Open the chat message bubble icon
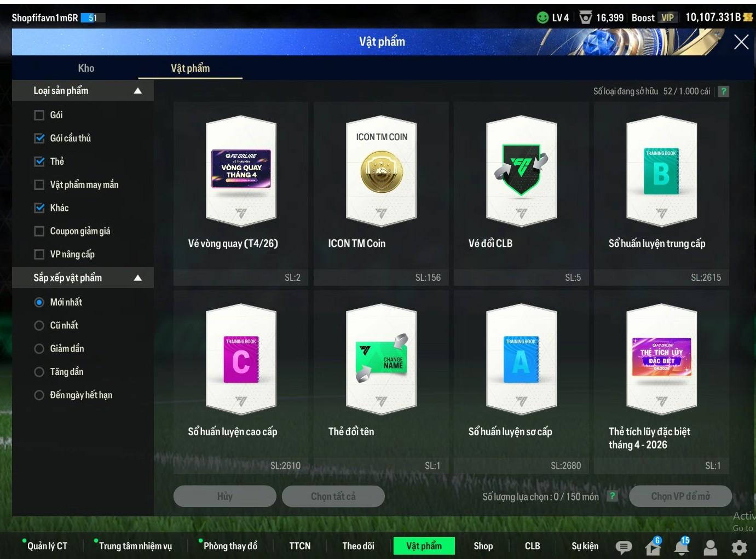Image resolution: width=756 pixels, height=559 pixels. coord(624,546)
